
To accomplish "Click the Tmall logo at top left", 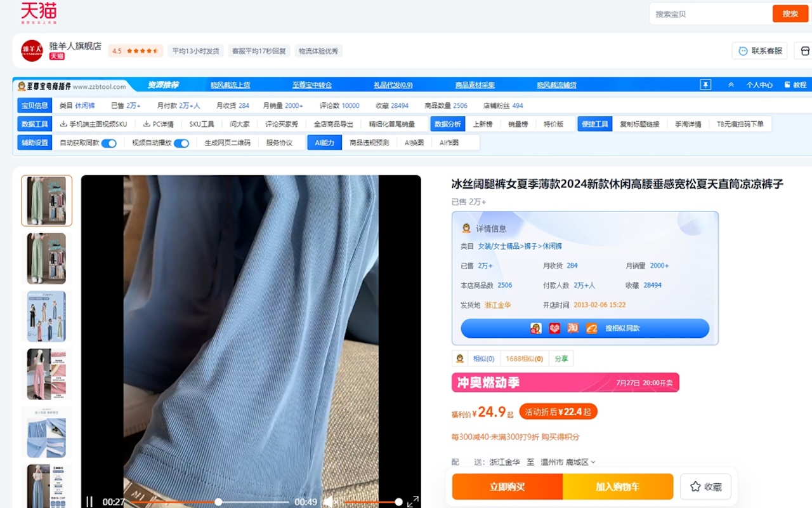I will tap(39, 13).
